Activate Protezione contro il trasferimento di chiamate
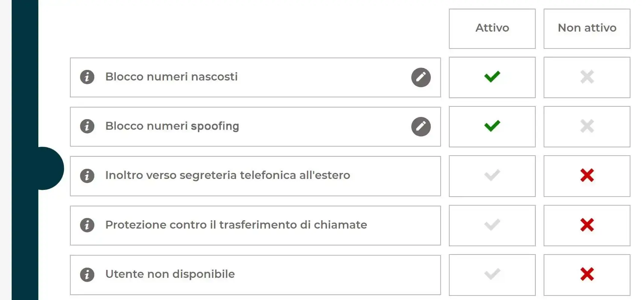644x300 pixels. click(x=492, y=225)
